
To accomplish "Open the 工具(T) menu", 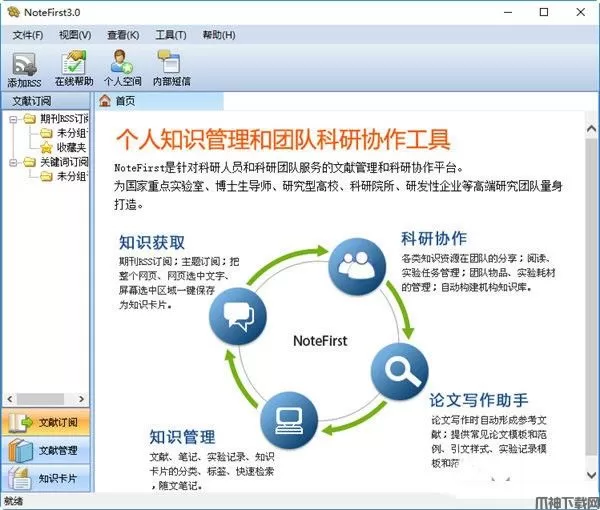I will point(171,35).
